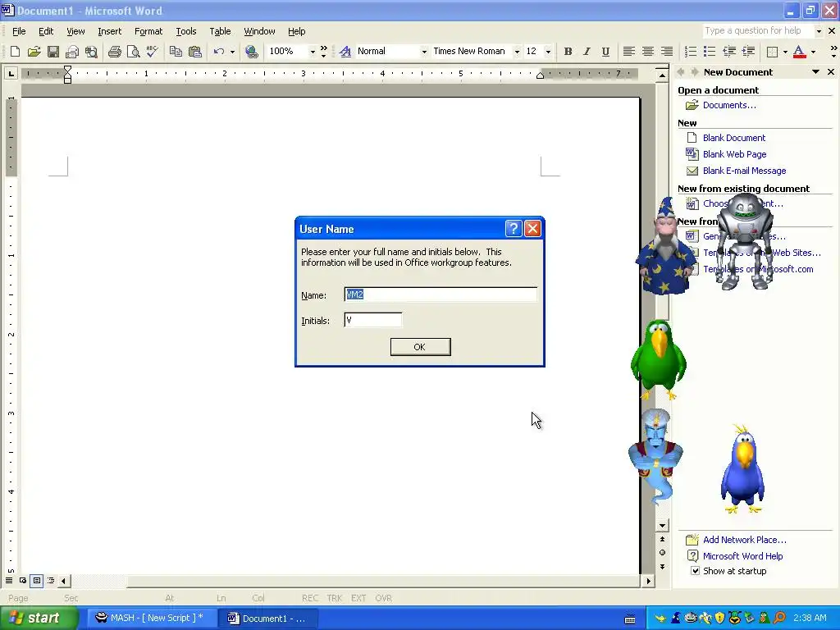Click the Increase Indent icon

click(x=748, y=52)
